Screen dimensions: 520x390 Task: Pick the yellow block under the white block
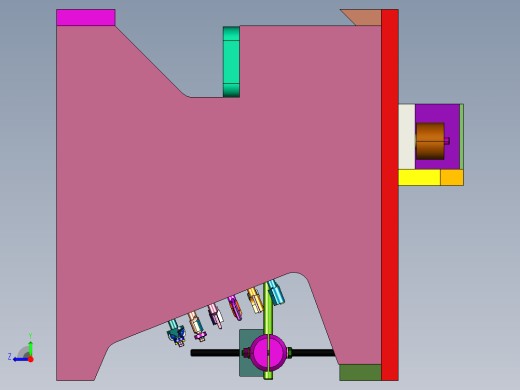click(x=419, y=177)
